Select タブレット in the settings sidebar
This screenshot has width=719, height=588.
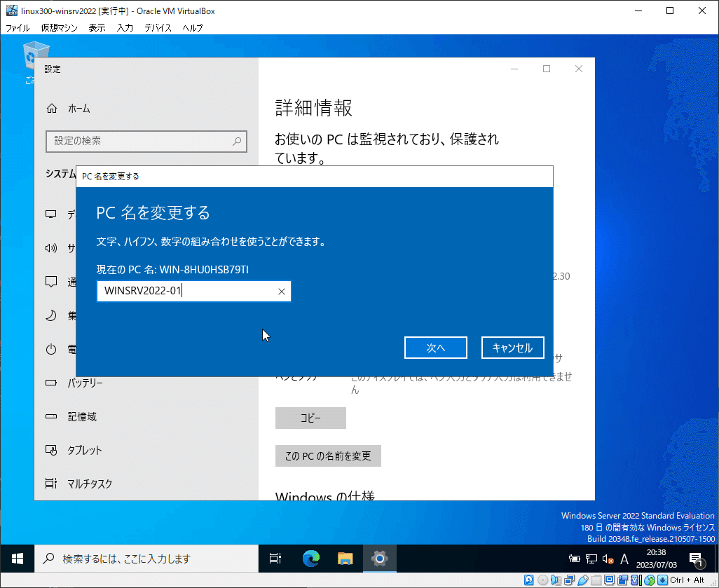pos(85,451)
